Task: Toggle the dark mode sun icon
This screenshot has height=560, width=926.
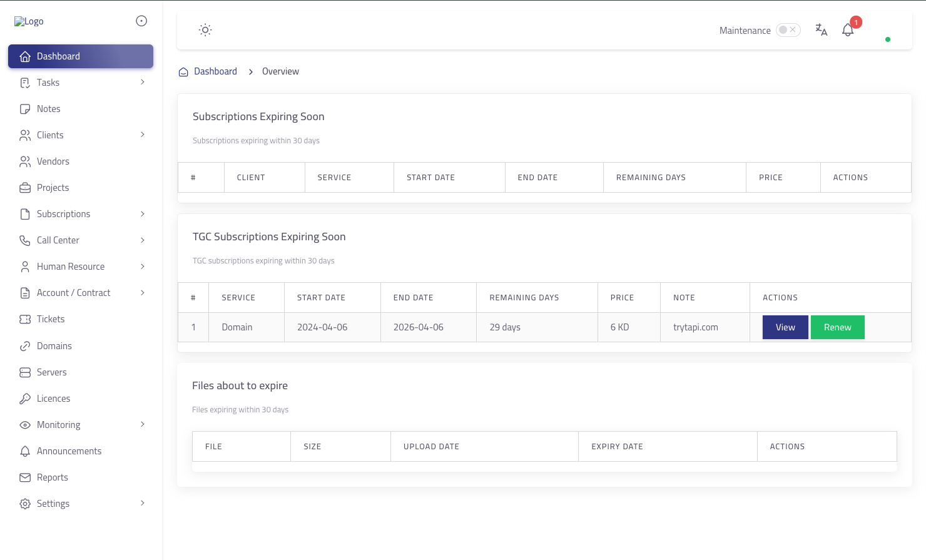Action: (x=205, y=29)
